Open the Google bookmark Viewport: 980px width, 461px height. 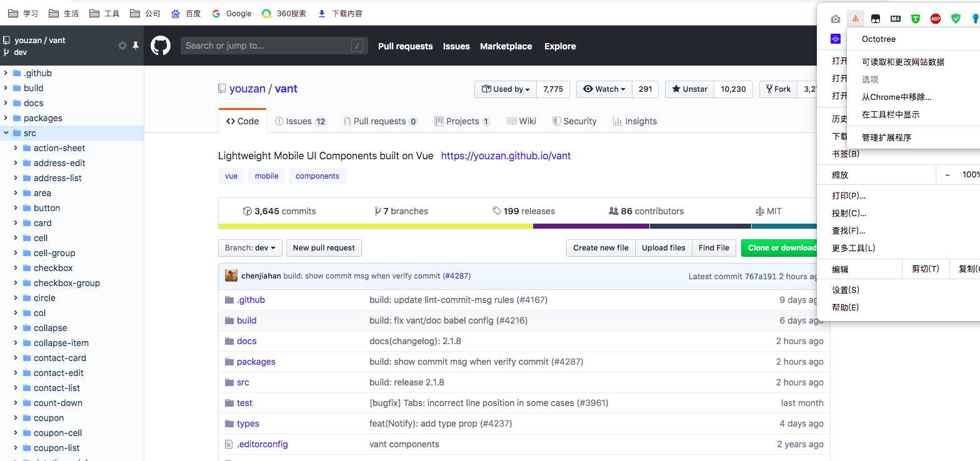231,13
